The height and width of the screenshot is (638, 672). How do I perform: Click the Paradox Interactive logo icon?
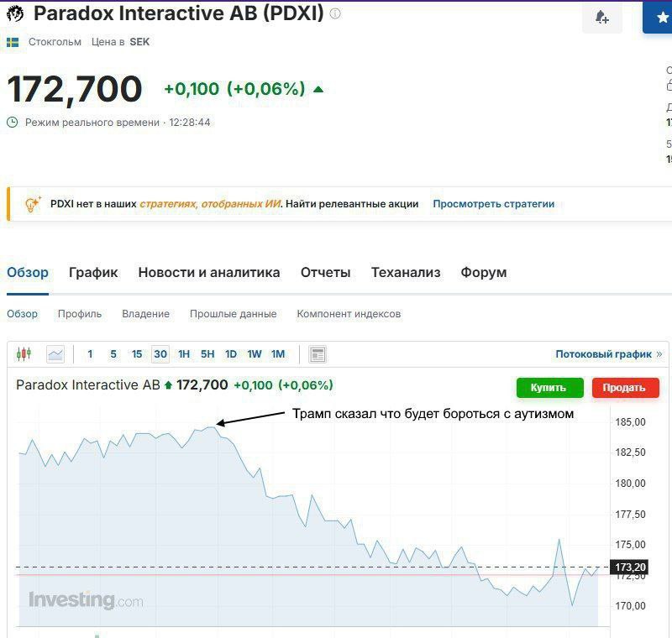[15, 13]
